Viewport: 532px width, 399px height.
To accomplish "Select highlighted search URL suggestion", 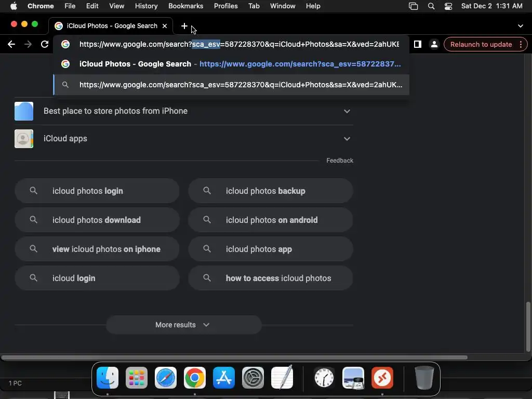I will click(231, 85).
